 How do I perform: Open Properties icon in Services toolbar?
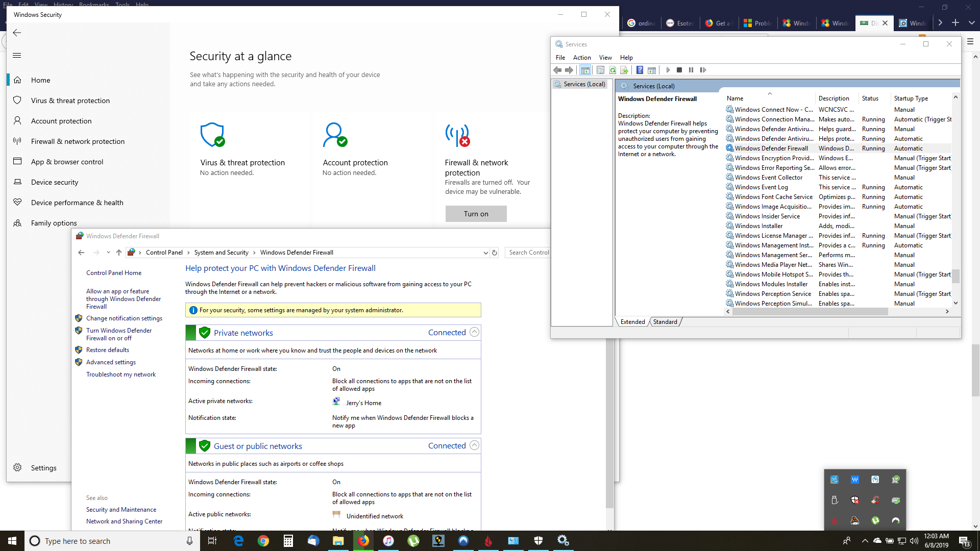click(x=600, y=70)
